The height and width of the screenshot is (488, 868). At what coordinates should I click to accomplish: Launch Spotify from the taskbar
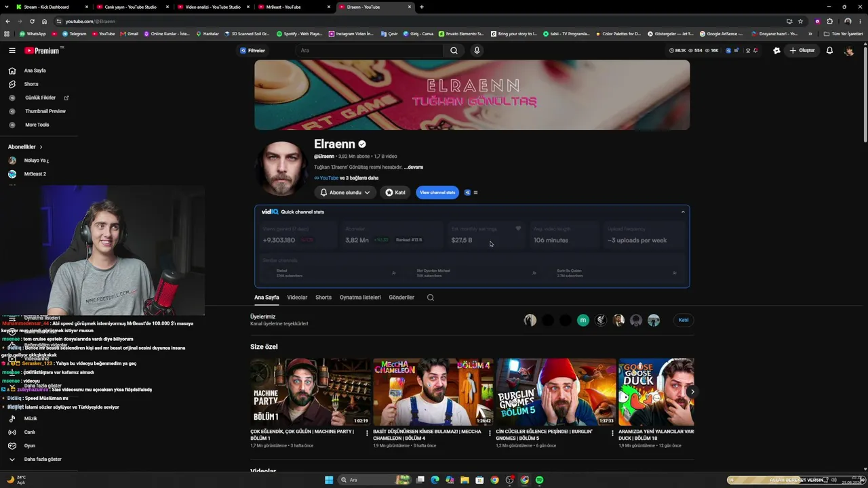[540, 480]
